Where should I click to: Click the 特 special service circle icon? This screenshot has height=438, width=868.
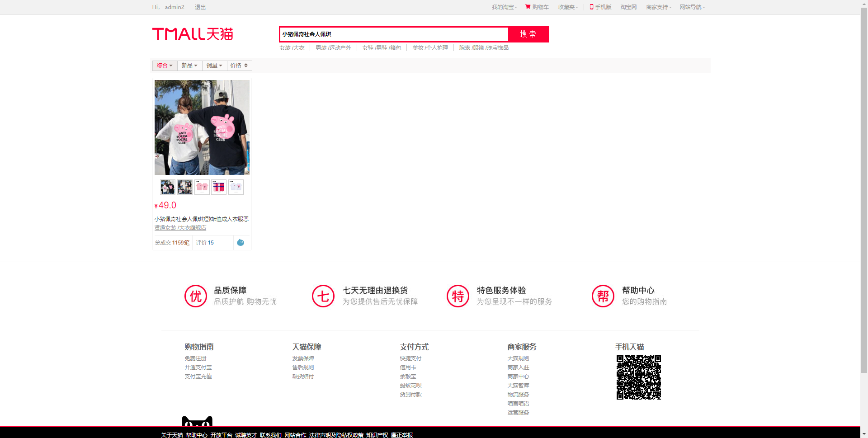pyautogui.click(x=458, y=296)
